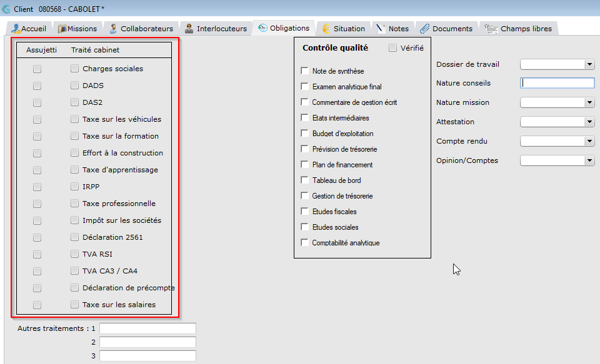This screenshot has width=600, height=364.
Task: Tick the Assujetti checkbox on the DADS row
Action: pos(37,86)
